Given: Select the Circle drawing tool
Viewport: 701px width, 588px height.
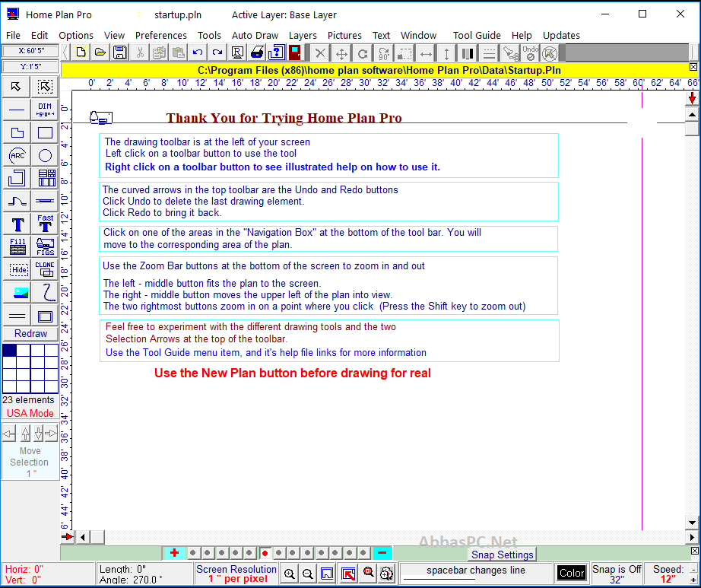Looking at the screenshot, I should pyautogui.click(x=45, y=156).
